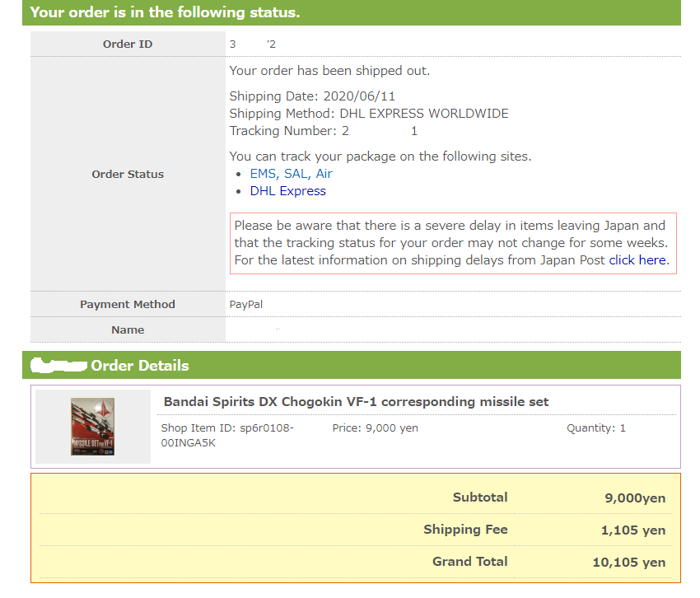Select the PayPal payment method value

[x=246, y=305]
